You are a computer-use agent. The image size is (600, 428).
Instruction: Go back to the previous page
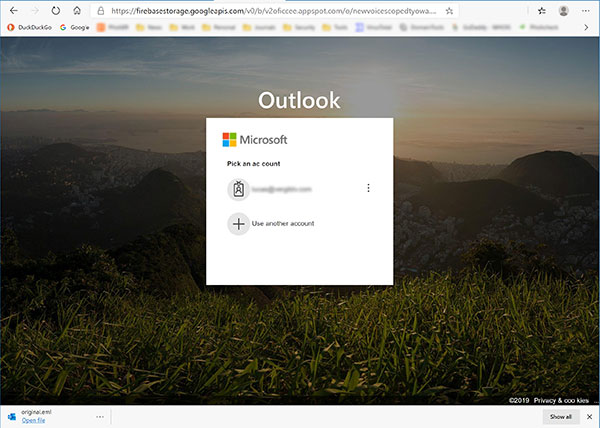pyautogui.click(x=14, y=11)
